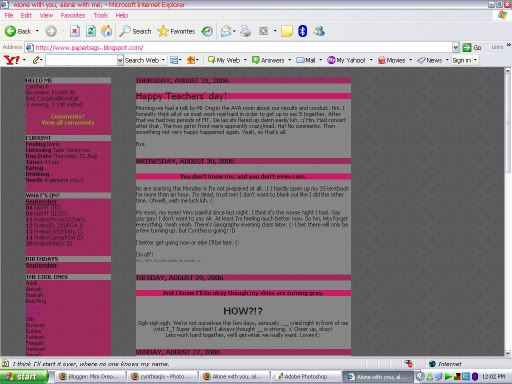Viewport: 512px width, 384px height.
Task: Open the Help menu
Action: [x=122, y=15]
